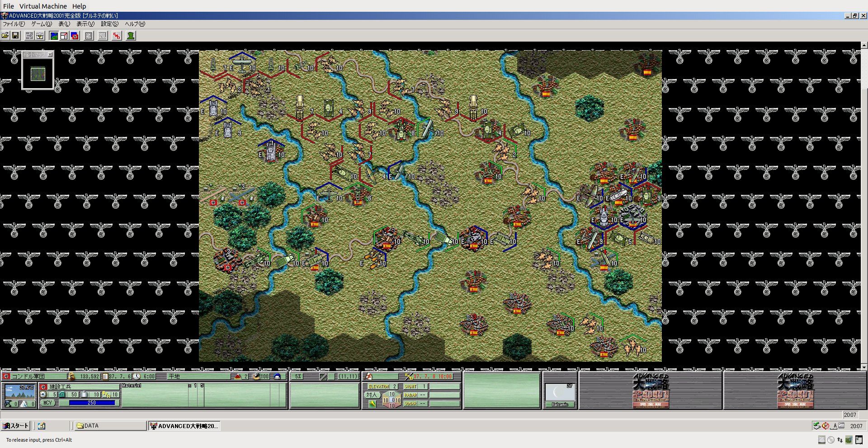868x448 pixels.
Task: Click the ADVANCED大戦略 taskbar button
Action: (184, 426)
